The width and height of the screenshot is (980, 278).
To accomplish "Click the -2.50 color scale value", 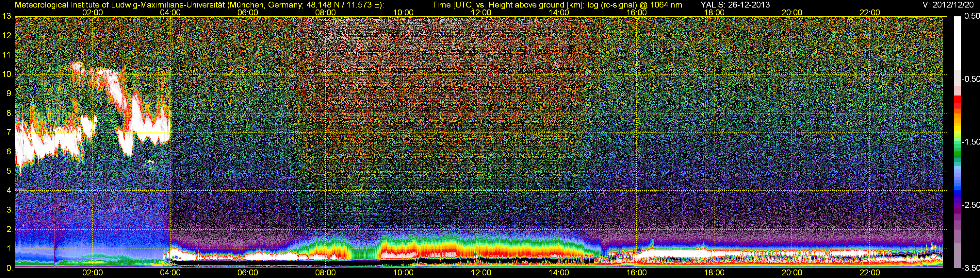I will pyautogui.click(x=971, y=205).
